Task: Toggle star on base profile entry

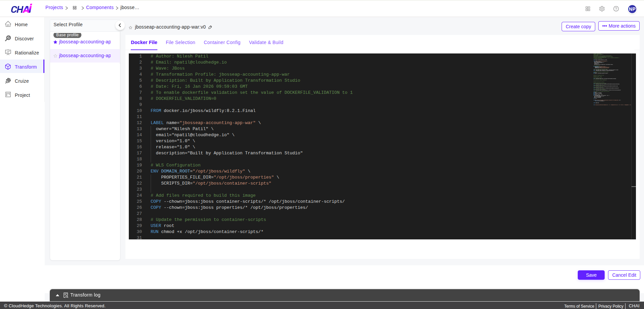Action: [55, 42]
